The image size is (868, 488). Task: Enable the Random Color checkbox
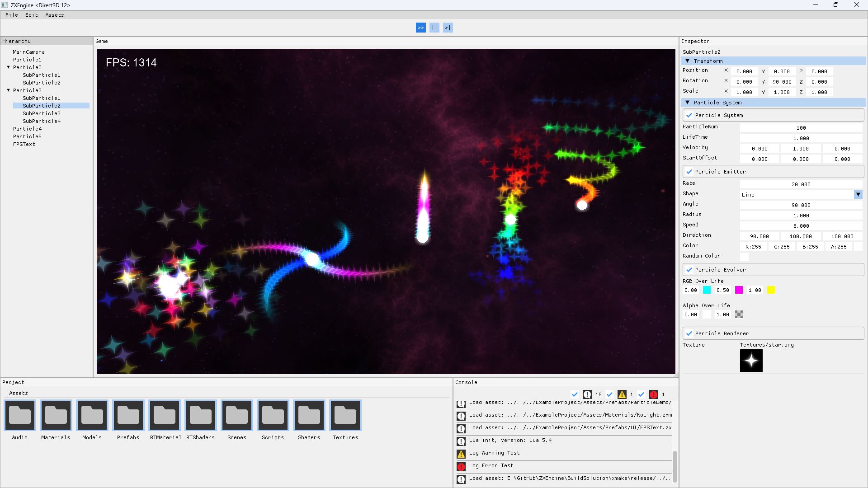coord(744,257)
